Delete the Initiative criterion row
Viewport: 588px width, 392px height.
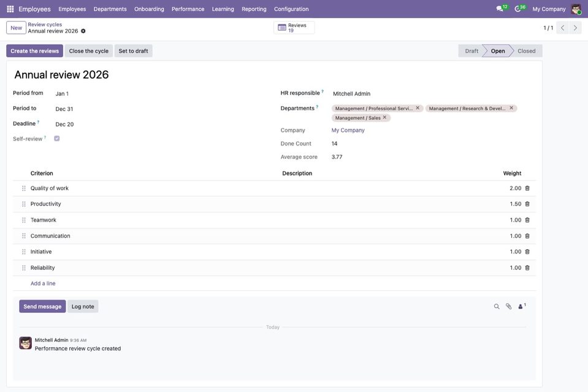pos(527,252)
